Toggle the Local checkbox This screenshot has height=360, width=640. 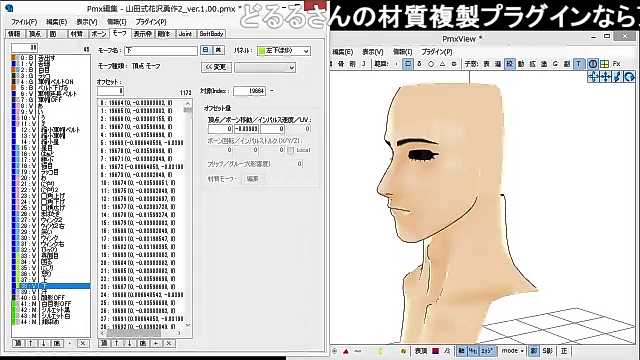(291, 150)
